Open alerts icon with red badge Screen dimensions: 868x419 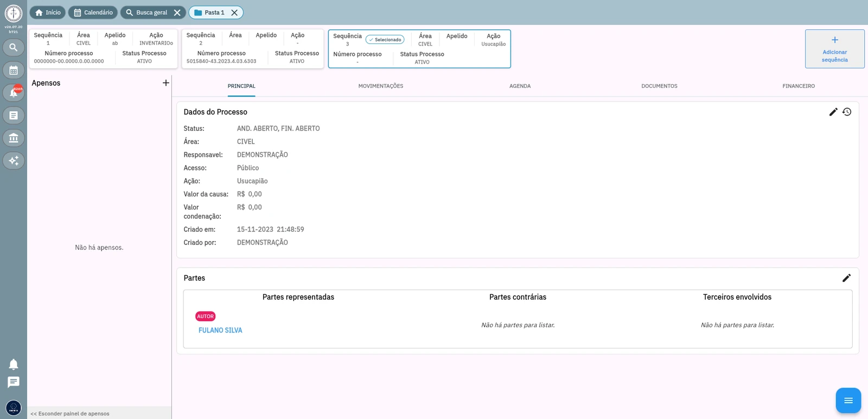(x=14, y=93)
